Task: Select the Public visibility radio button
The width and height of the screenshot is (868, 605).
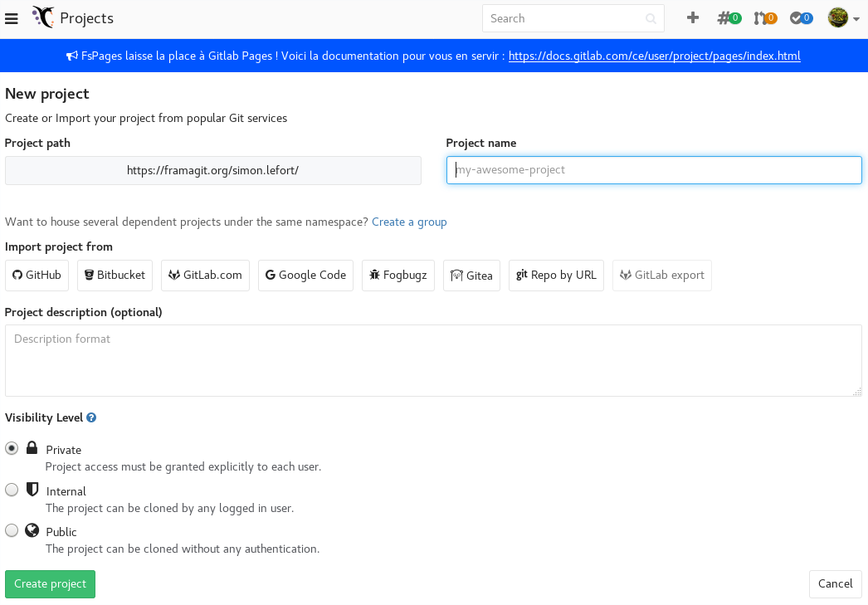Action: pyautogui.click(x=12, y=530)
